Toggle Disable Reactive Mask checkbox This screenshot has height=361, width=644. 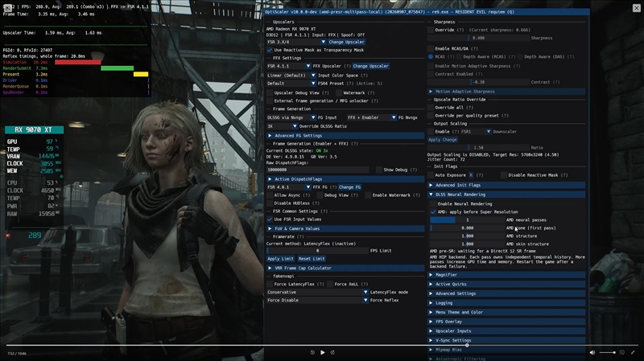pyautogui.click(x=504, y=175)
